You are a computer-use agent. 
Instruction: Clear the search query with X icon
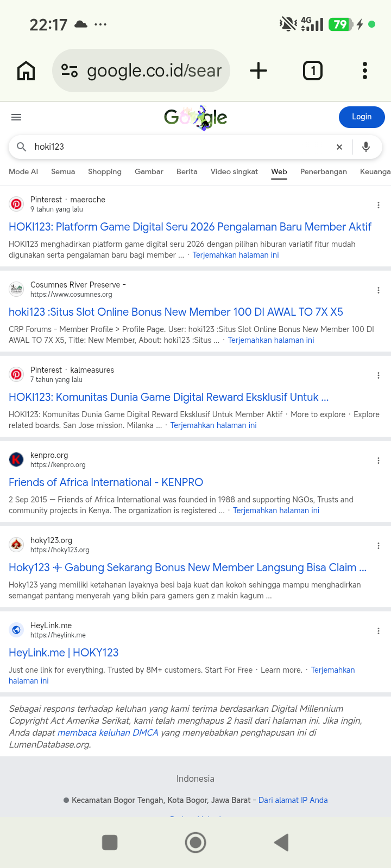click(x=339, y=147)
